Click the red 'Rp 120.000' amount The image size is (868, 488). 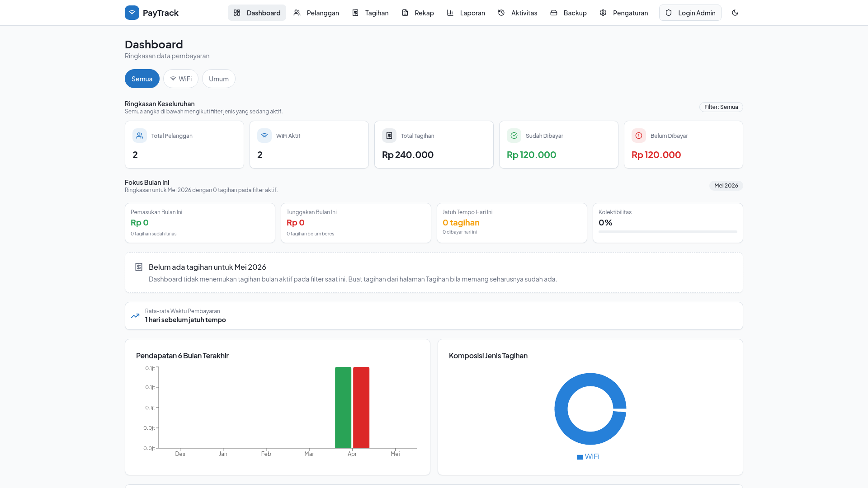(x=656, y=155)
